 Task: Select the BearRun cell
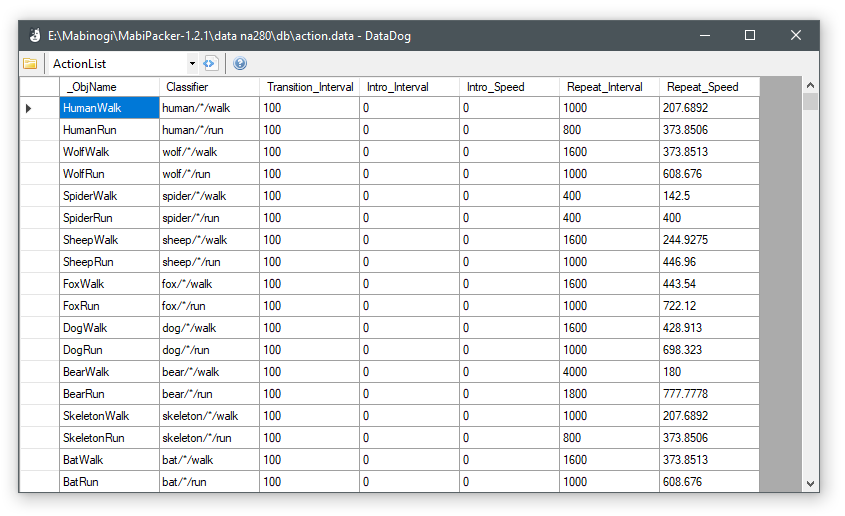109,394
